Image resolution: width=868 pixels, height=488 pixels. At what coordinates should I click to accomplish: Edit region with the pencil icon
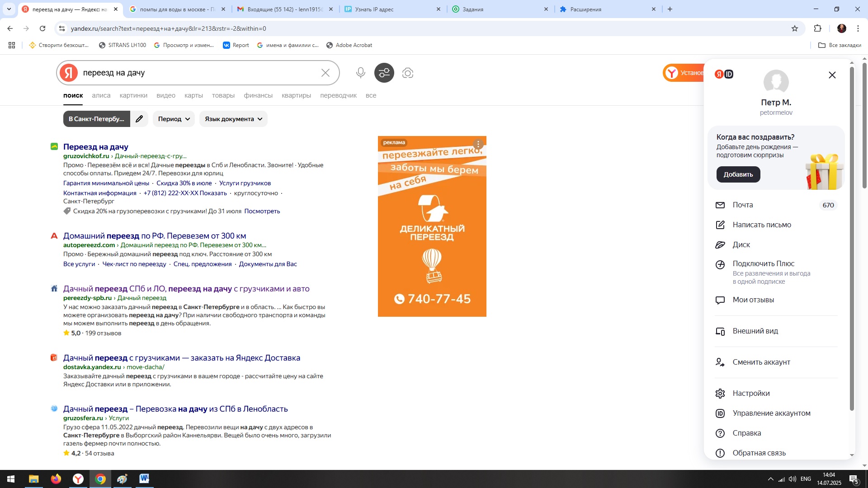(139, 119)
